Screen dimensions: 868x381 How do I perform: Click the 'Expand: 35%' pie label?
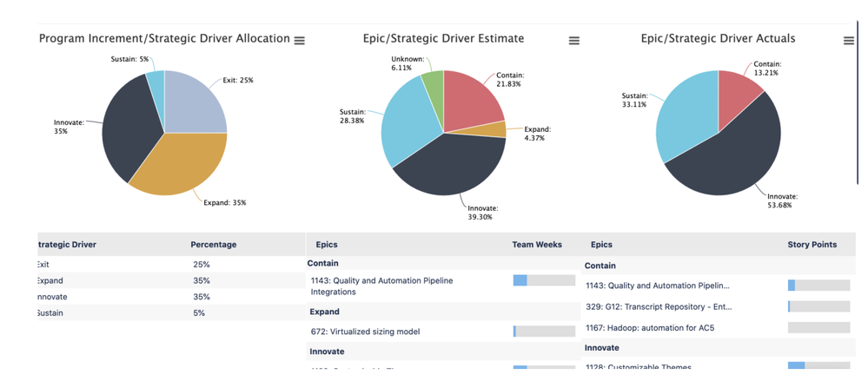click(x=225, y=203)
